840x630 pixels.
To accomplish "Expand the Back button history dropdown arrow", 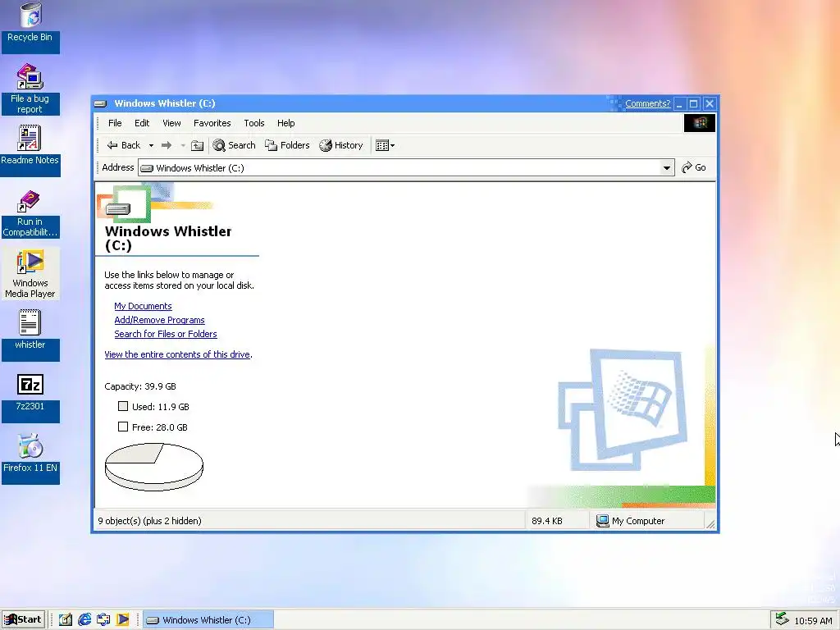I will point(151,145).
